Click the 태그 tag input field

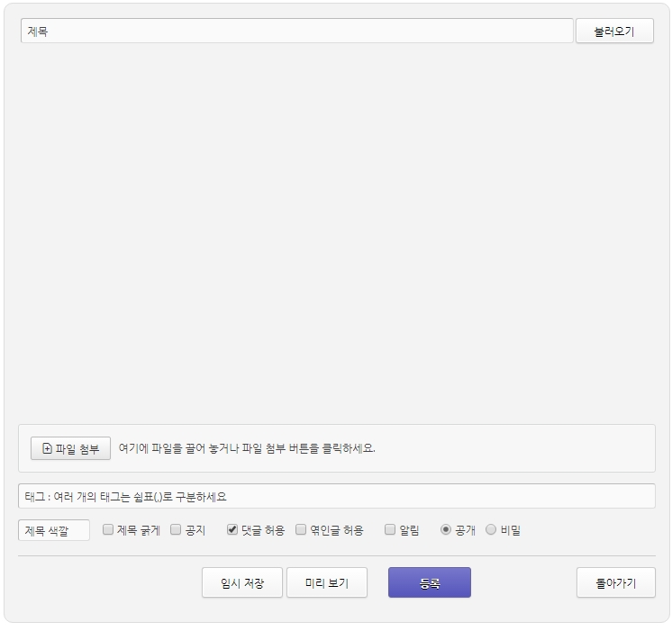pos(336,496)
